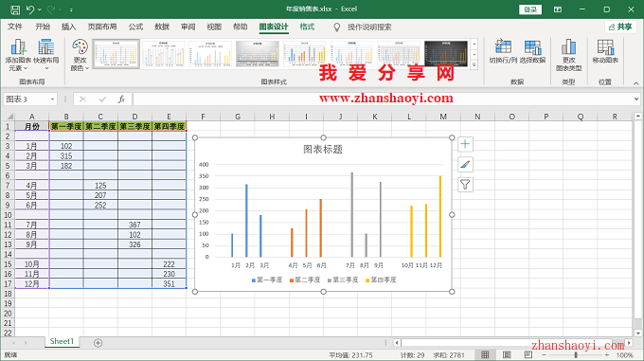
Task: Switch to the 开始 tab
Action: coord(43,27)
